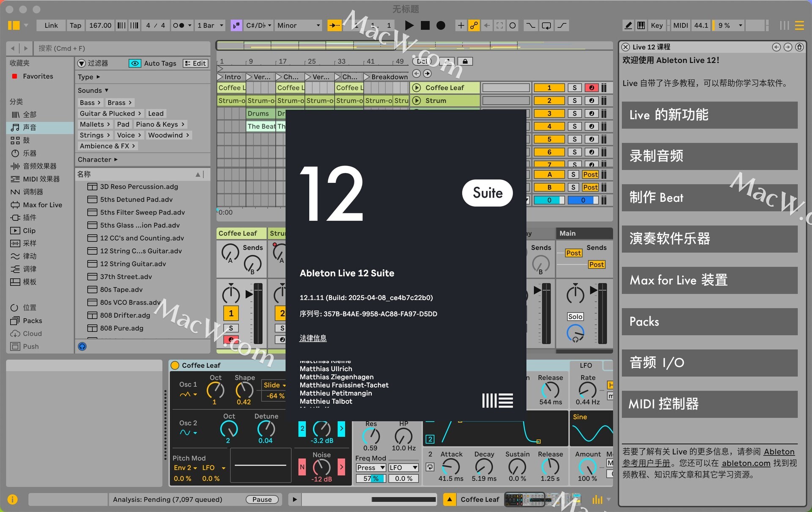Switch on Key map mode
The width and height of the screenshot is (812, 512).
[657, 25]
